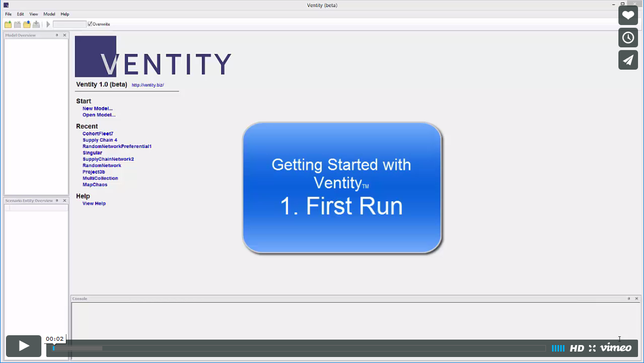
Task: Click the Save Model toolbar icon
Action: [36, 24]
